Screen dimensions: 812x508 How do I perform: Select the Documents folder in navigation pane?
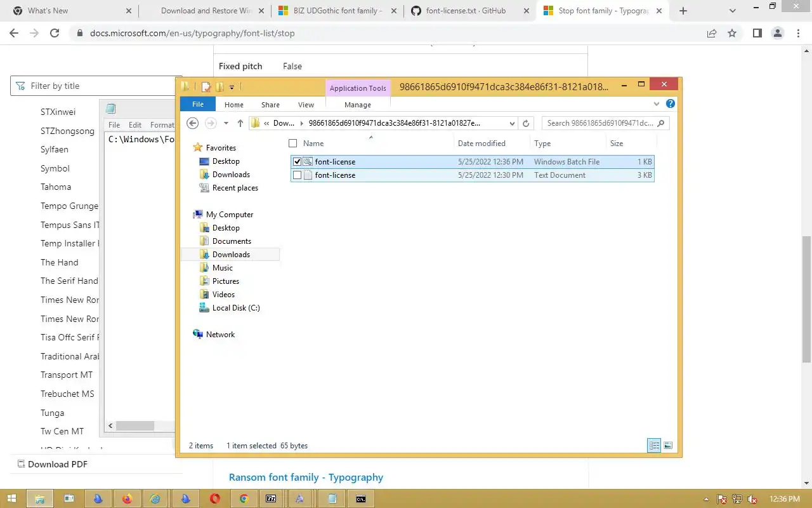(x=232, y=241)
